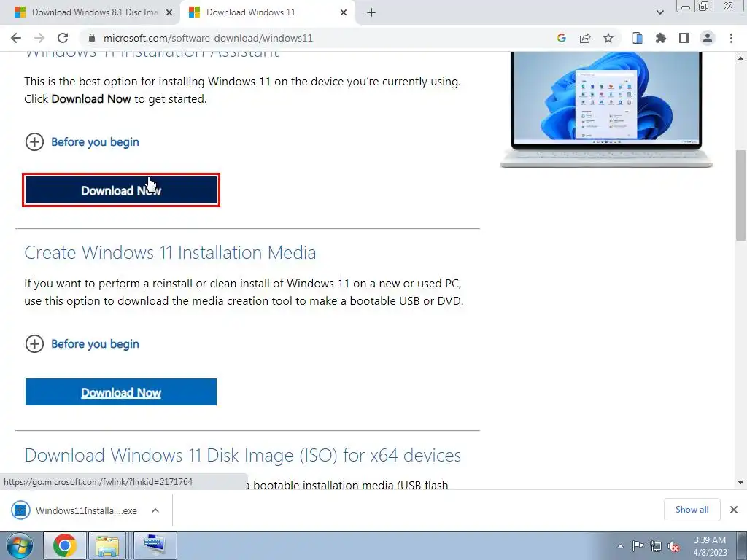Open the blue extension icon beside the star

637,38
